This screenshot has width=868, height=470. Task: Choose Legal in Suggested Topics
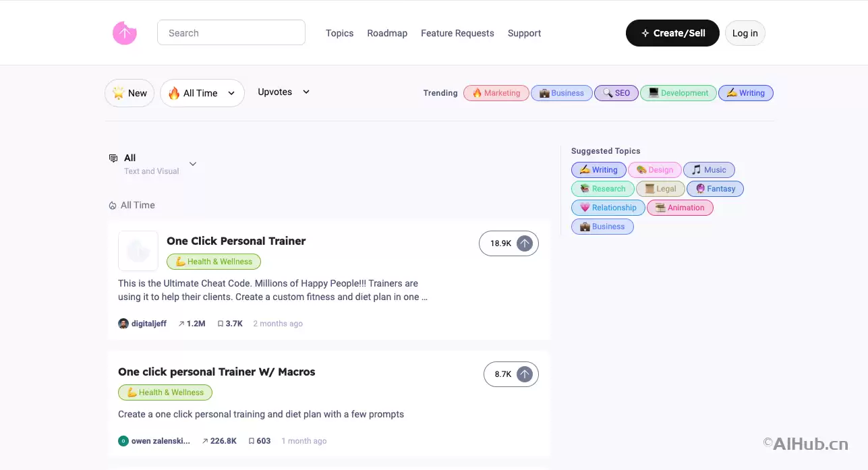coord(660,189)
